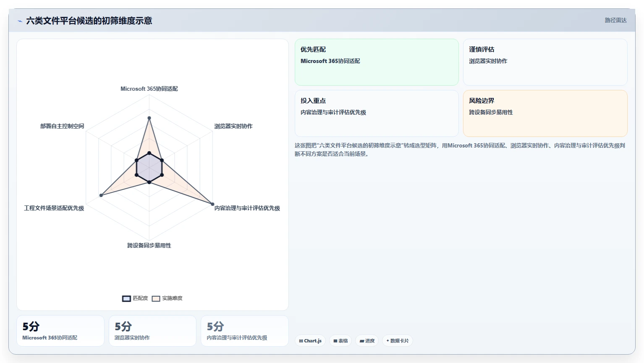Click the radar axis label 跨设备同步易用性
This screenshot has width=644, height=363.
tap(149, 245)
